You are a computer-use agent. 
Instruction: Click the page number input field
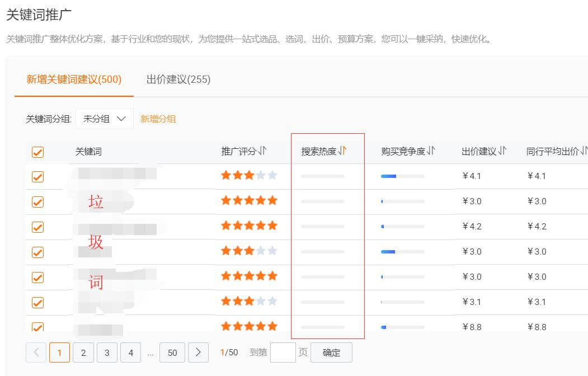283,352
